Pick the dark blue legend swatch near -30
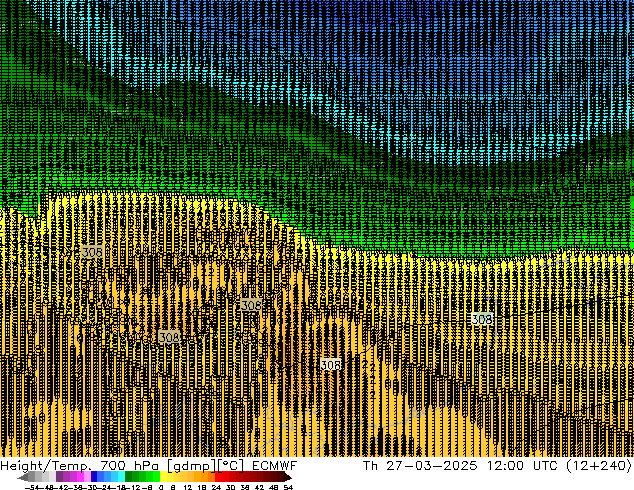Viewport: 634px width, 490px height. [94, 477]
